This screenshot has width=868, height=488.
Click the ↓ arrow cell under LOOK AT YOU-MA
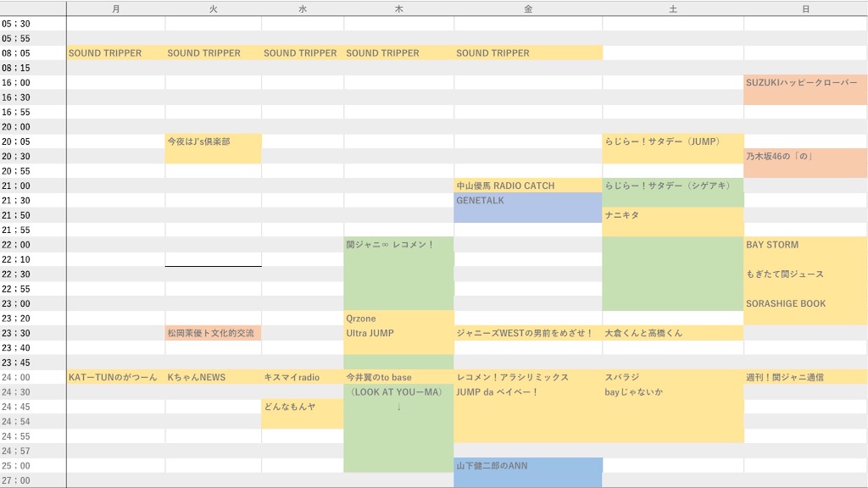click(398, 407)
